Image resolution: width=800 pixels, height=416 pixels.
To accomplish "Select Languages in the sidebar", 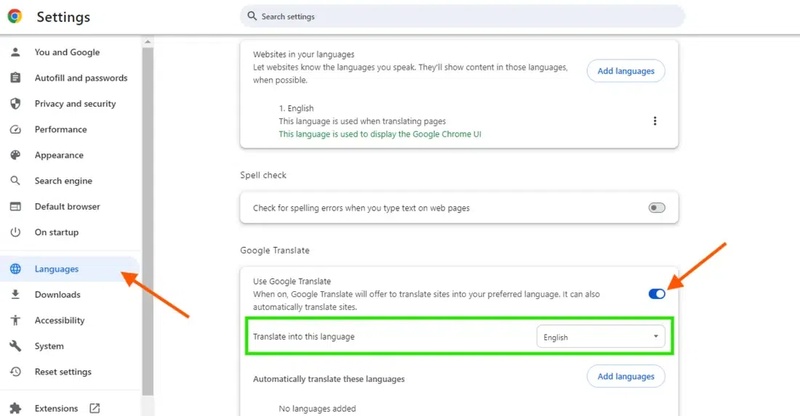I will [57, 269].
